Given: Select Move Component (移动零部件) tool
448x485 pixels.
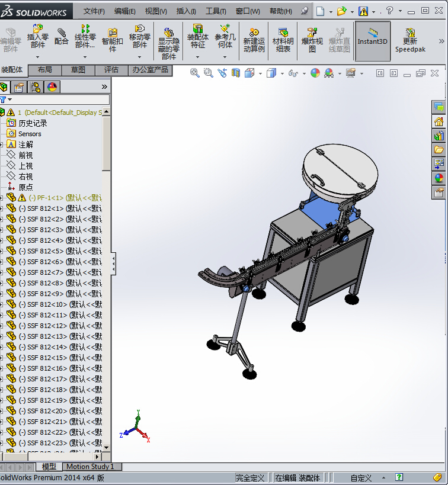Looking at the screenshot, I should tap(140, 36).
